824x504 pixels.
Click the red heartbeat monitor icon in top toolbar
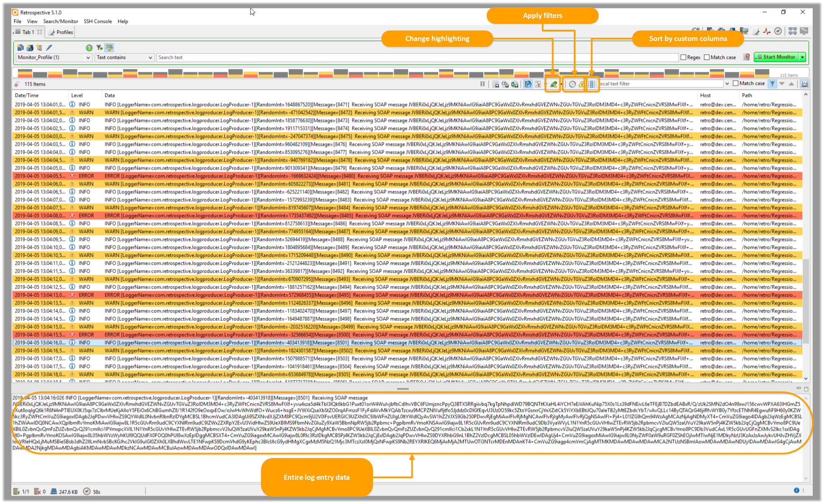[x=767, y=31]
